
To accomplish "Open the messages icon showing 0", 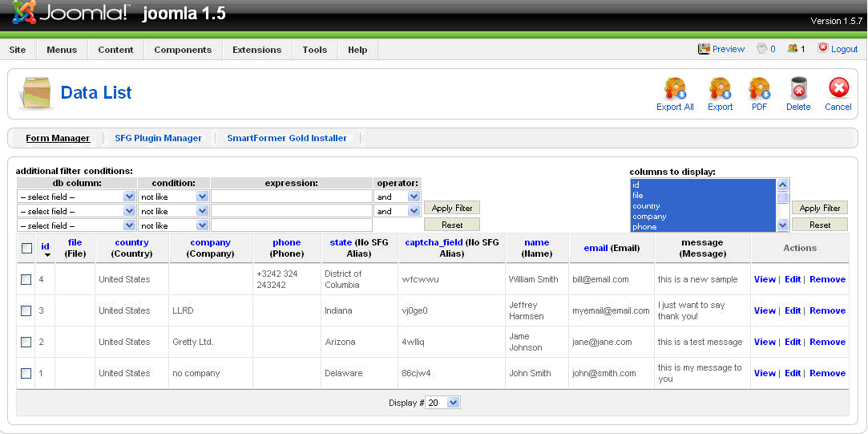I will 762,49.
